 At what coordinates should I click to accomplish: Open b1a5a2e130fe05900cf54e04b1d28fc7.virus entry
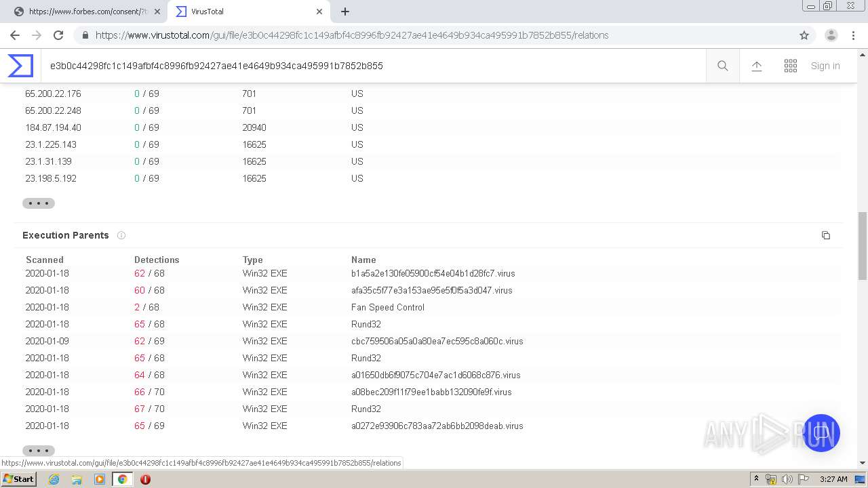click(x=433, y=273)
